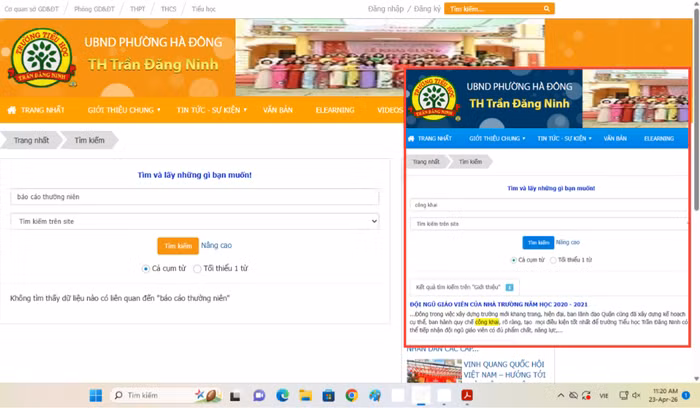This screenshot has width=700, height=408.
Task: Click the taskbar Tìm kiếm search box
Action: (163, 395)
